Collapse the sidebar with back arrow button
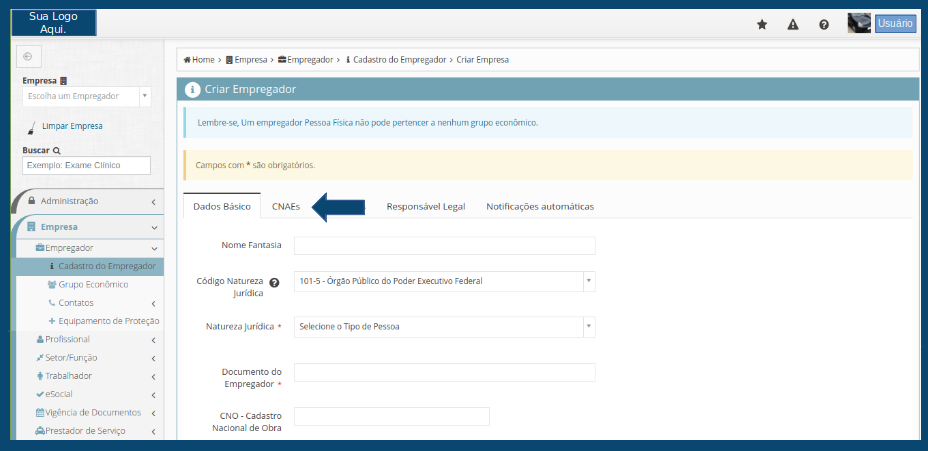Screen dimensions: 928x451 [x=28, y=57]
